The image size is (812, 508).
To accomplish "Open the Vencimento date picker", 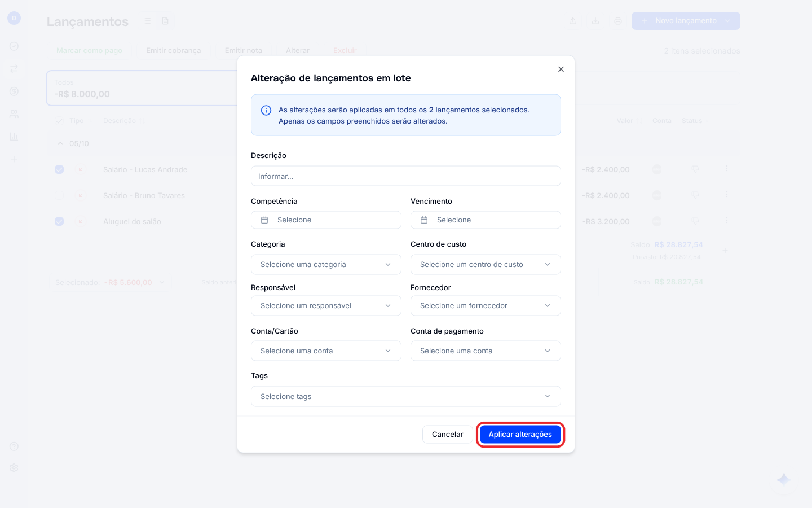I will 486,220.
